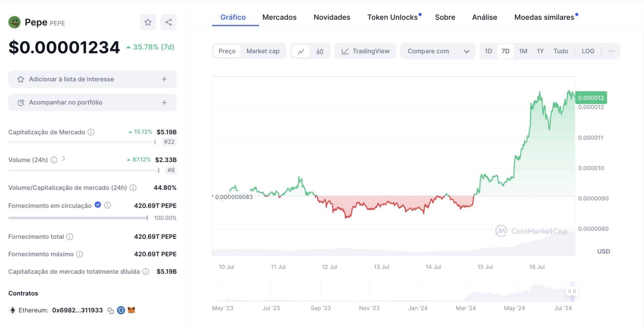Viewport: 644px width, 327px height.
Task: Select the 1M time range
Action: click(x=523, y=51)
